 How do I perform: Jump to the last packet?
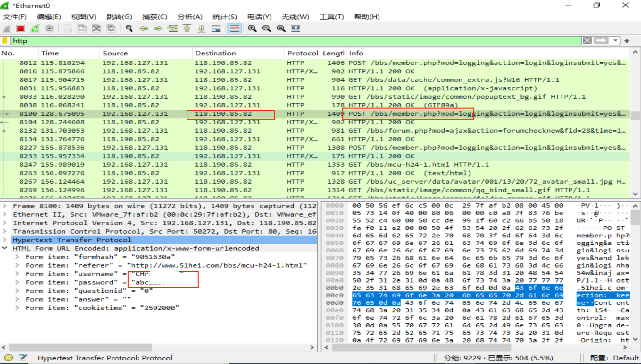(201, 29)
